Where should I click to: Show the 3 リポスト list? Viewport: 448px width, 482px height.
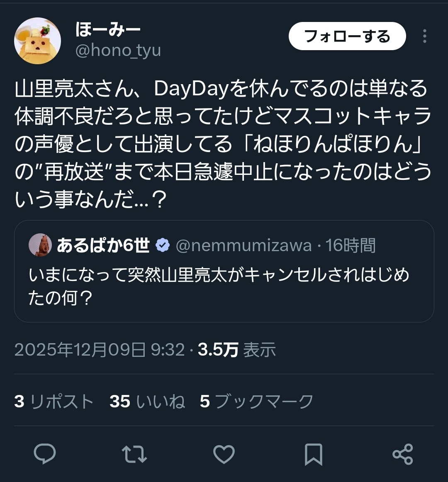point(54,402)
